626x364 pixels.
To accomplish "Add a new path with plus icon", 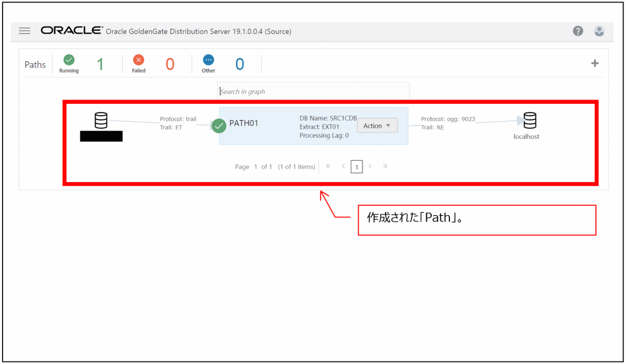I will coord(595,63).
